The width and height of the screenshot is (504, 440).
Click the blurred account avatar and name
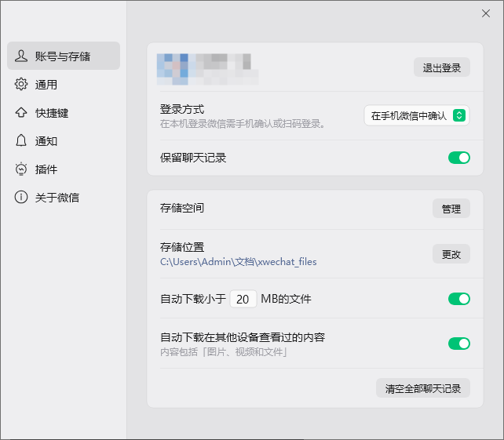[x=207, y=69]
